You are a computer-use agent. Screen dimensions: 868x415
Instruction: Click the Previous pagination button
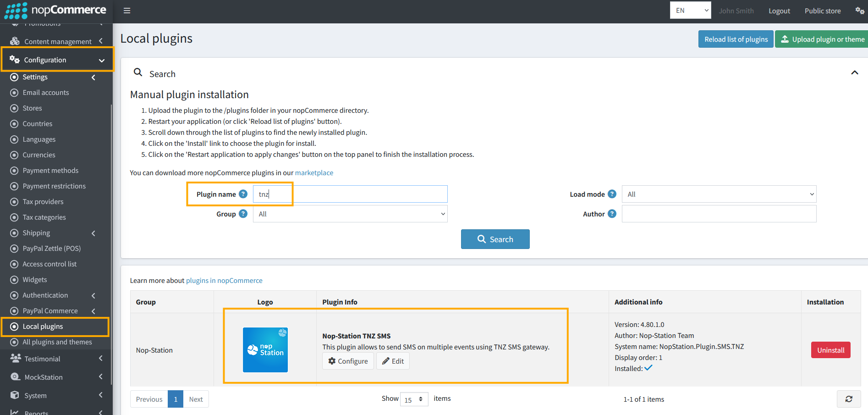tap(149, 399)
